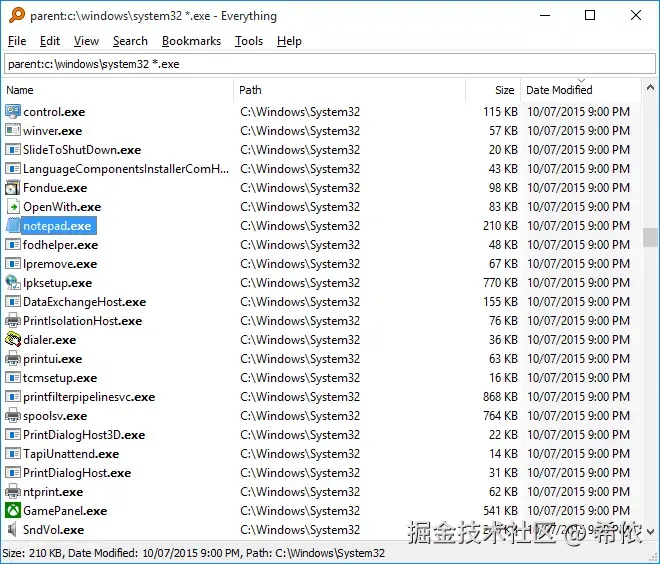The width and height of the screenshot is (660, 564).
Task: Click the SndVol.exe speaker icon
Action: point(13,529)
